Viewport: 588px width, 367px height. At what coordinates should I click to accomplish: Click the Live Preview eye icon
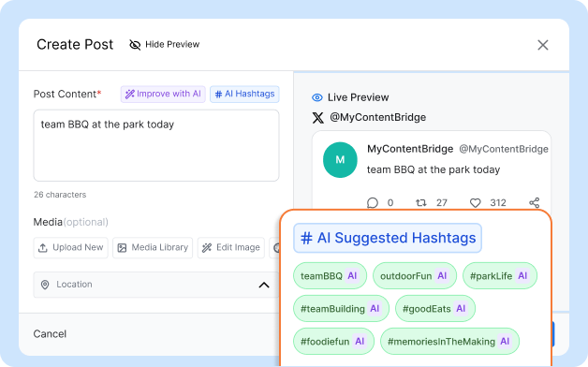317,97
